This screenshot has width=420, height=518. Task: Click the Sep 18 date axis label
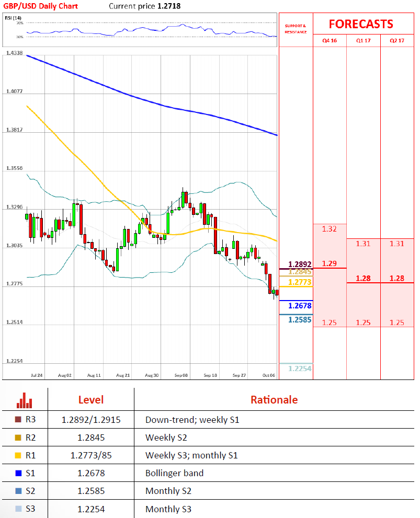(x=210, y=375)
